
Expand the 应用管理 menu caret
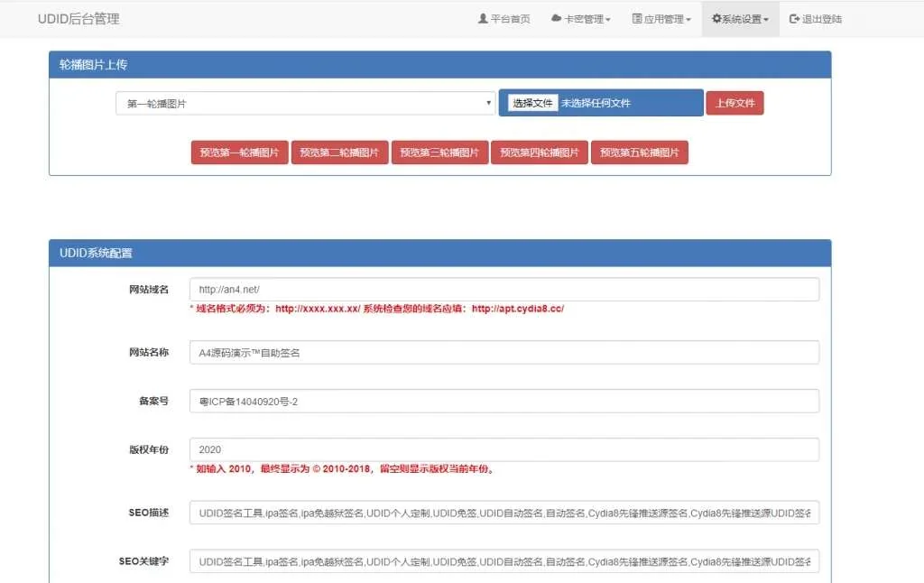[688, 20]
